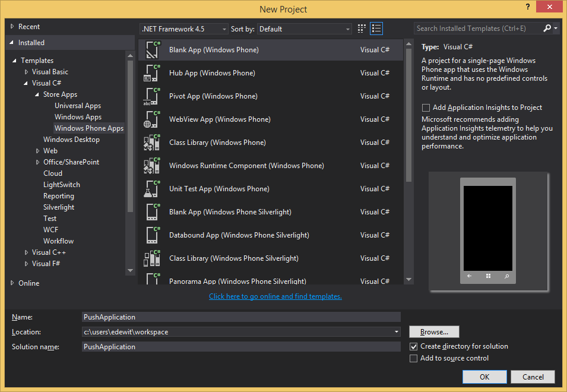This screenshot has height=392, width=567.
Task: Click the Browse button
Action: pos(434,332)
